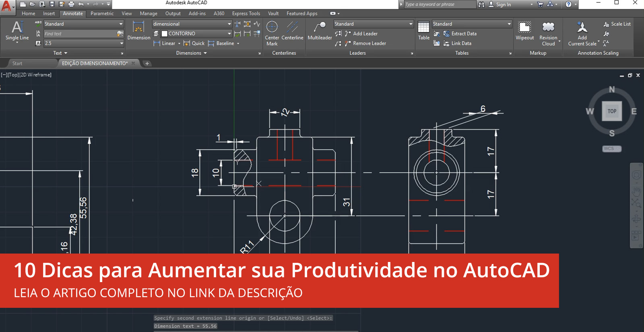Screen dimensions: 644x332
Task: Insert a Center Mark
Action: pos(272,33)
